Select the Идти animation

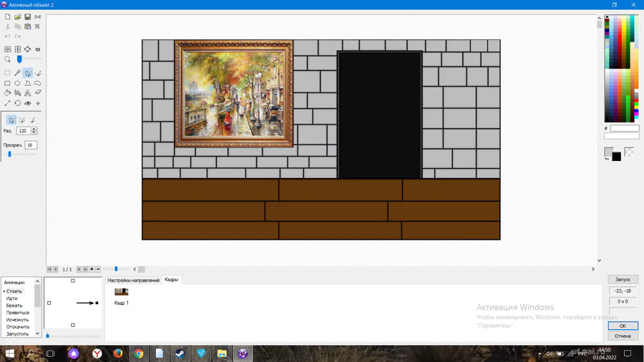tap(12, 298)
